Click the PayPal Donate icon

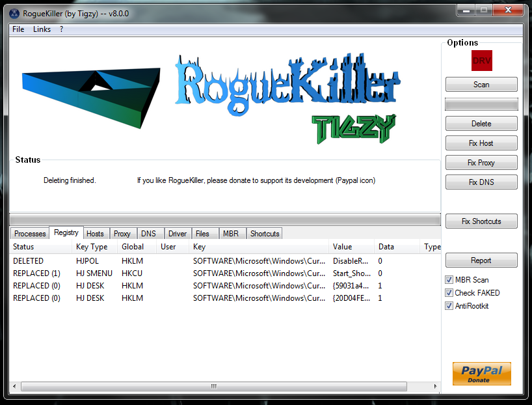coord(481,374)
